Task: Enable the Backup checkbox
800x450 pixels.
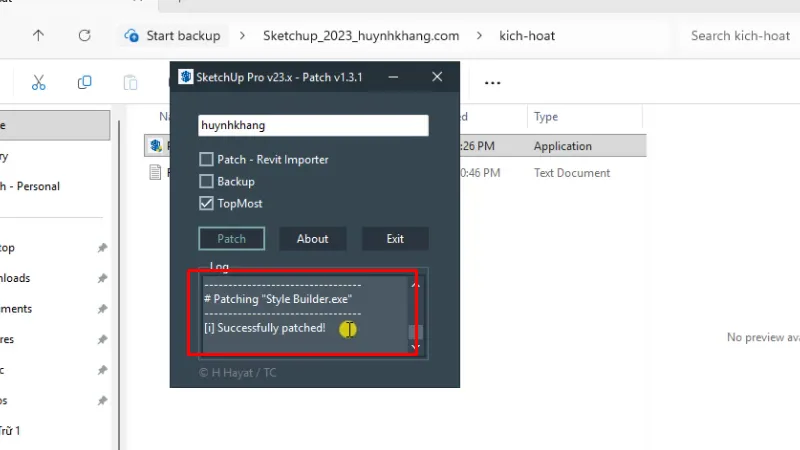Action: click(x=206, y=182)
